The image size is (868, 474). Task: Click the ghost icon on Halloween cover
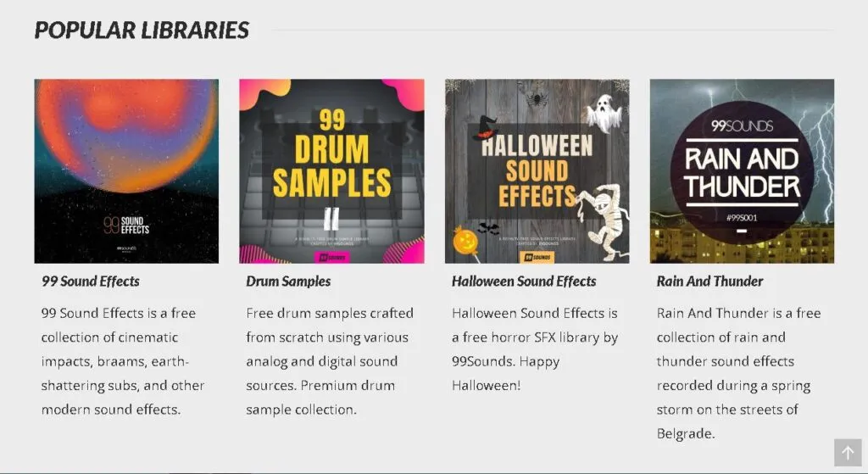coord(604,113)
